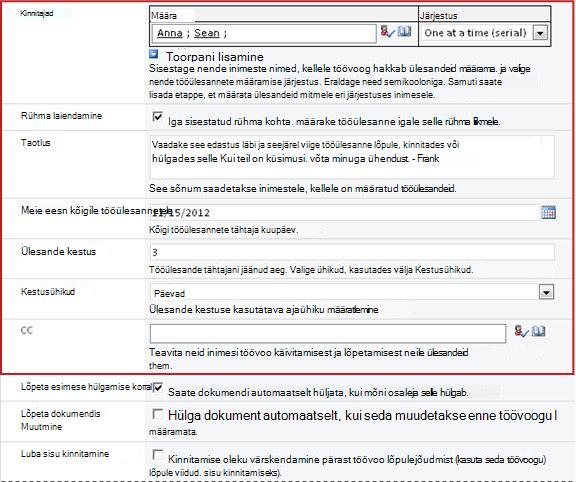
Task: Click the 'Järjestus' column header
Action: click(439, 16)
